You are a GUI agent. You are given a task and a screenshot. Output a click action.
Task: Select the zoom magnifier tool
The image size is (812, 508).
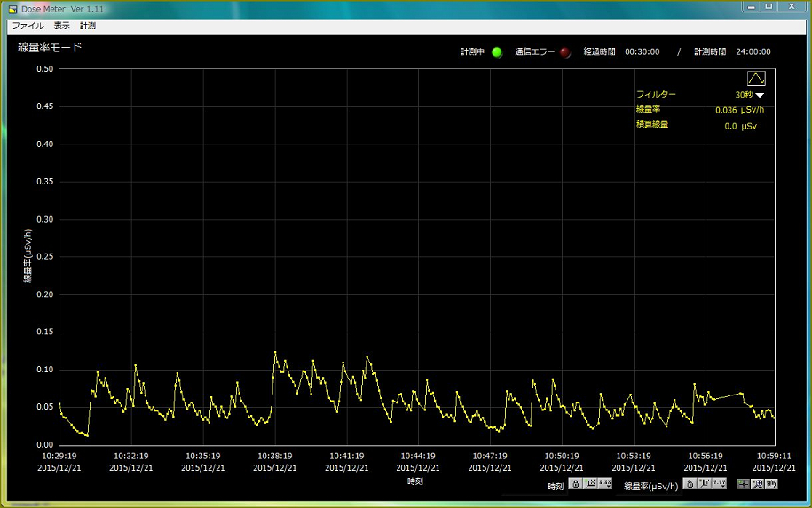click(x=758, y=484)
